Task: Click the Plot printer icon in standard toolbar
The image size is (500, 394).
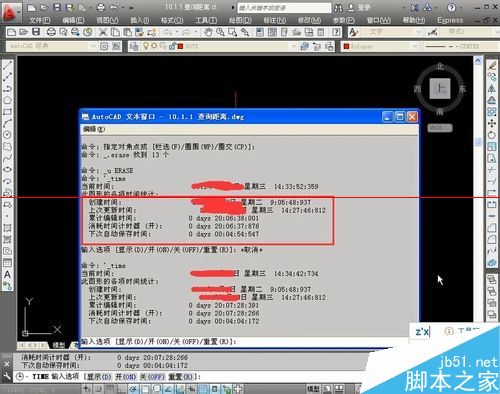Action: 51,32
